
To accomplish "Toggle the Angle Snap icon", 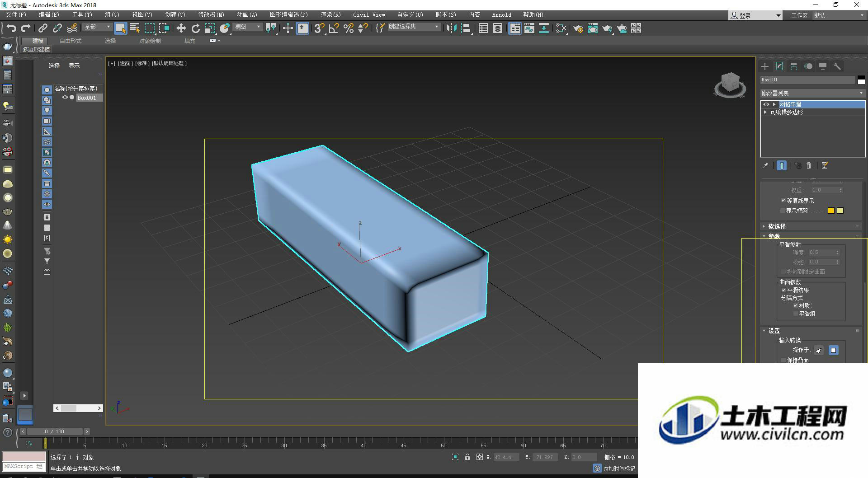I will pos(334,28).
